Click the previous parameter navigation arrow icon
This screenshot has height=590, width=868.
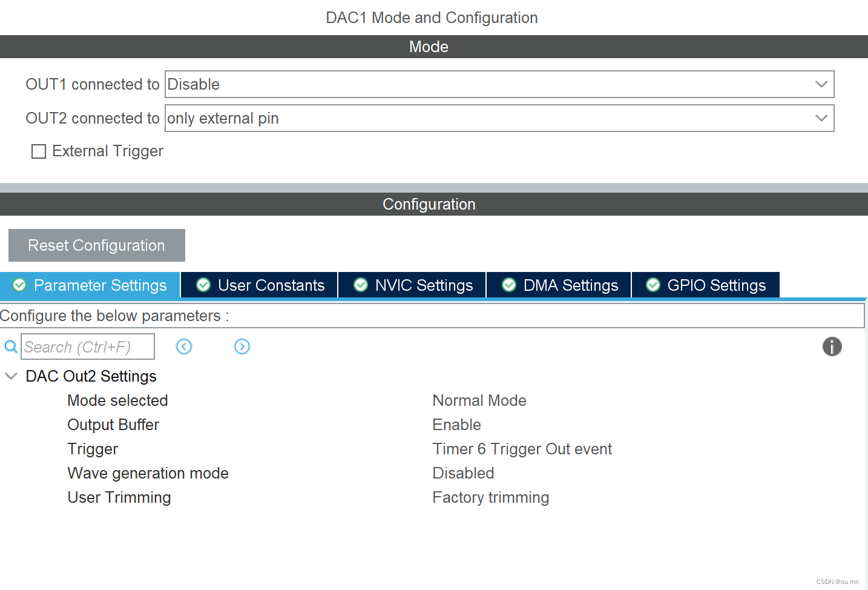[184, 346]
